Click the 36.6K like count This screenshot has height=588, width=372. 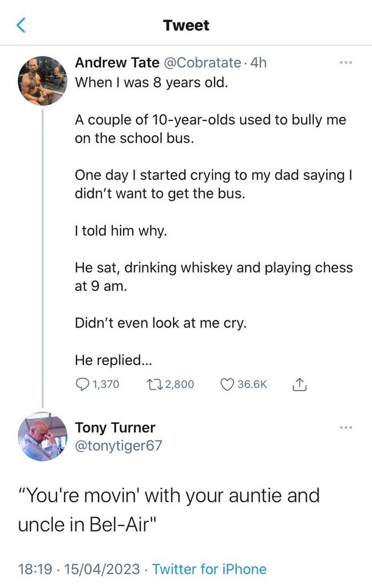(254, 384)
